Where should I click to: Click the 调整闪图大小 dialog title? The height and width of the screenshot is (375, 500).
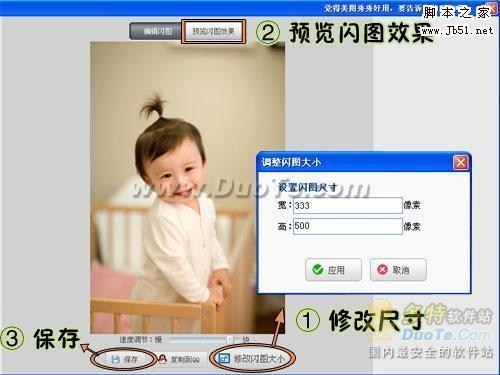point(291,163)
